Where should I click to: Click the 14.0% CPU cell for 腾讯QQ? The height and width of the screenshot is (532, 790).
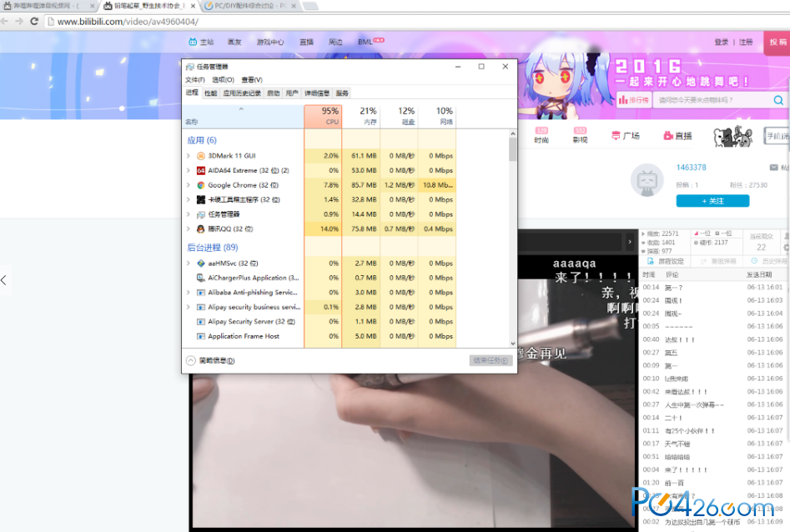323,228
